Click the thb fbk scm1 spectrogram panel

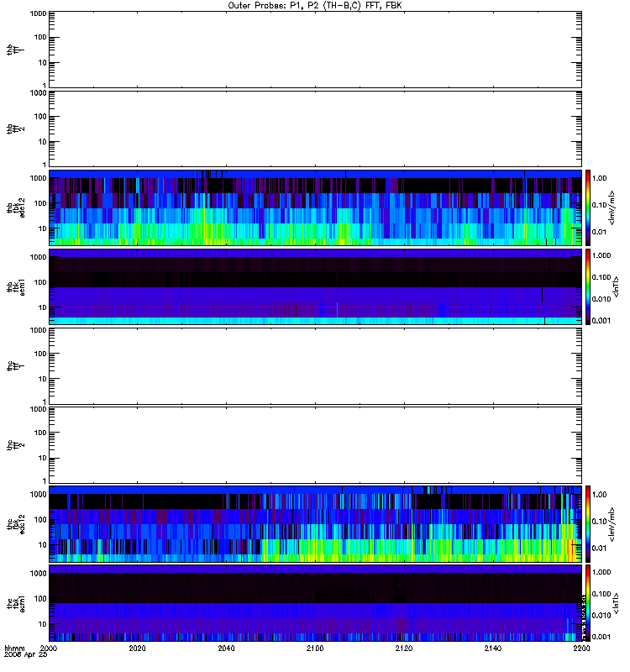[x=315, y=286]
